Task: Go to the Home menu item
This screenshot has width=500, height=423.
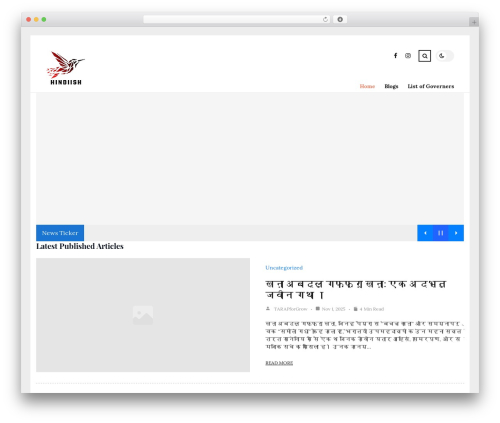Action: [x=367, y=86]
